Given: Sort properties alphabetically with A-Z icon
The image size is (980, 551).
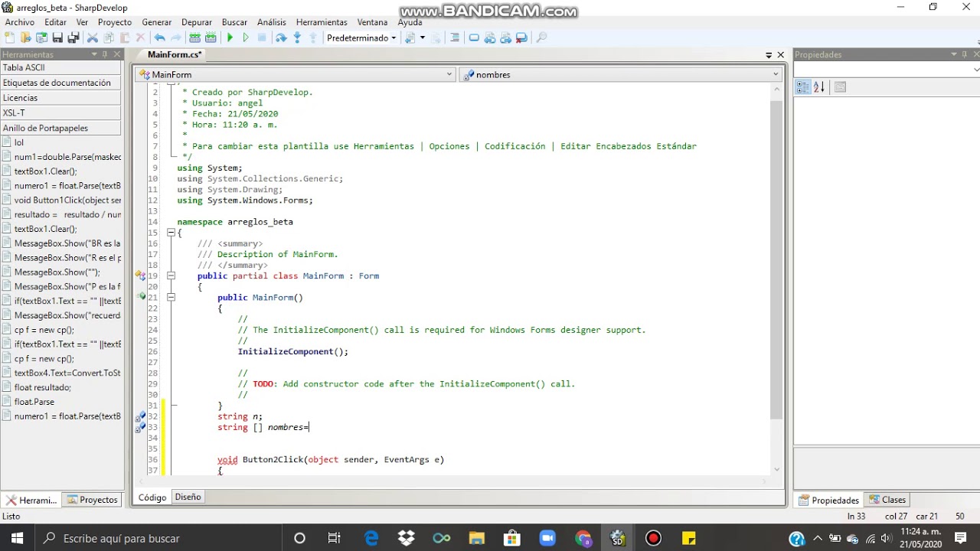Looking at the screenshot, I should click(x=818, y=87).
